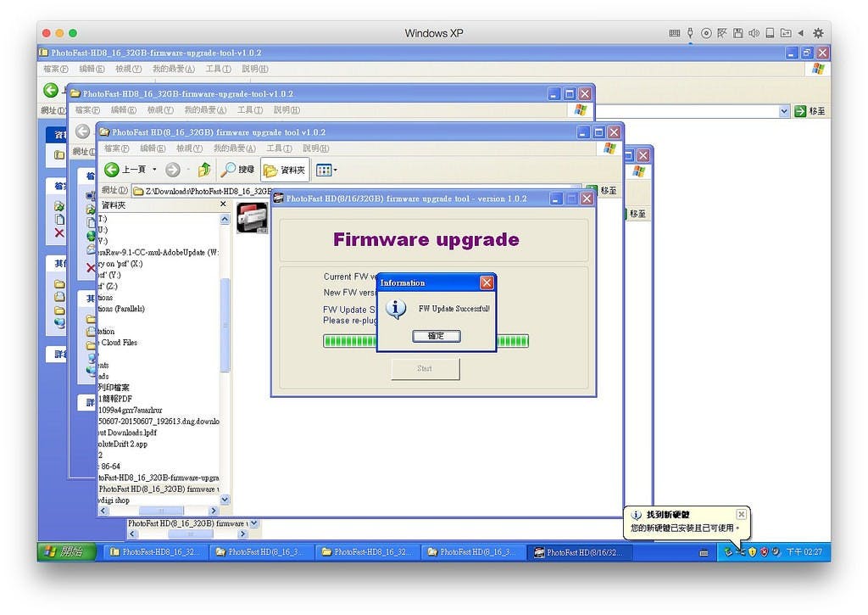Click the PhotoFast USB drive application thumbnail
Screen dimensions: 868x615
[x=253, y=218]
